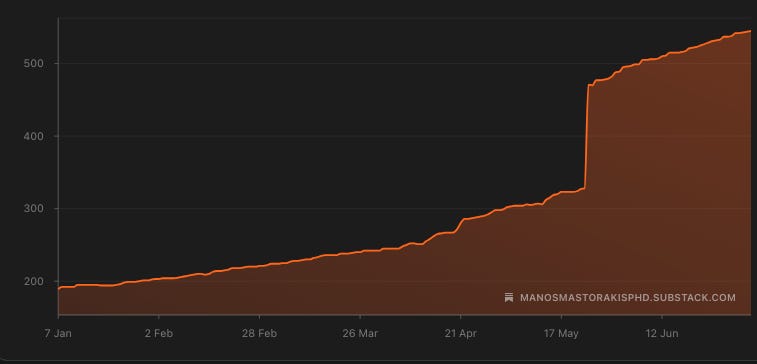Click the y-axis label 400
Image resolution: width=757 pixels, height=364 pixels.
click(x=34, y=137)
